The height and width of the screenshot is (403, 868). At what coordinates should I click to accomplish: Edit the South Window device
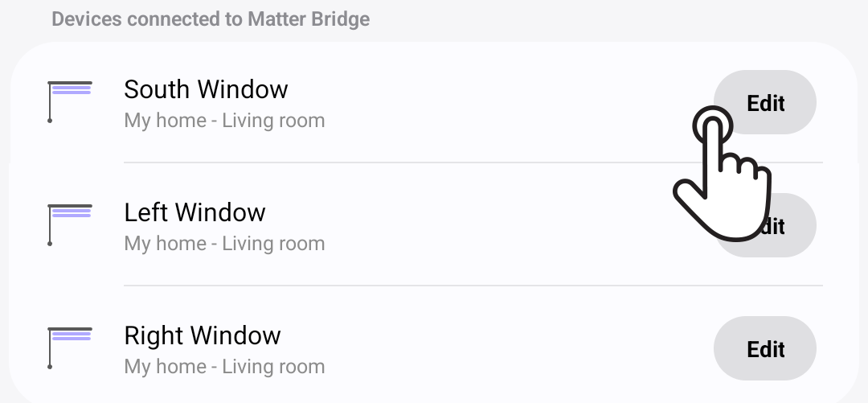point(765,102)
